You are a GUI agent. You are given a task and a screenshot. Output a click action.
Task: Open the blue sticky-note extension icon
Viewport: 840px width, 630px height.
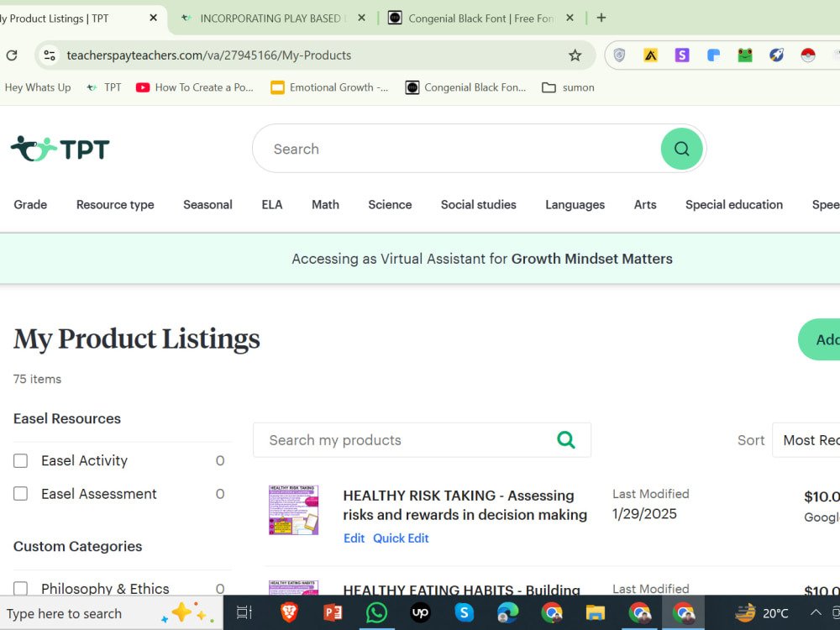click(x=713, y=55)
